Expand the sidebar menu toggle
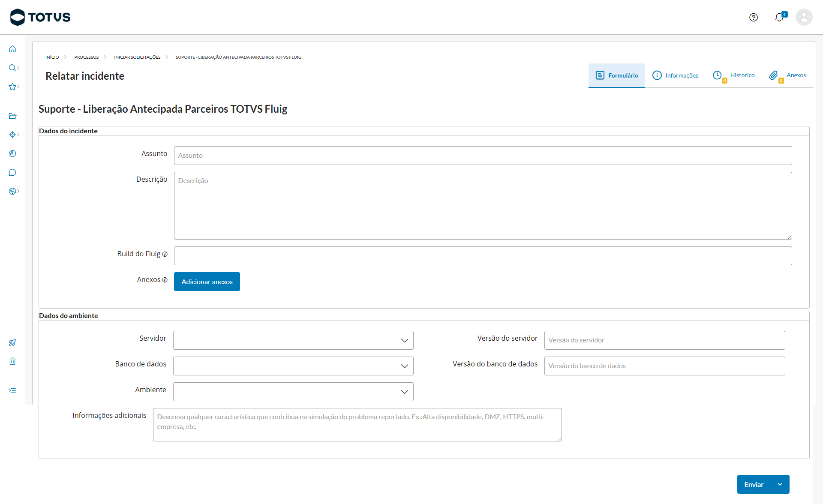823x504 pixels. (x=12, y=390)
